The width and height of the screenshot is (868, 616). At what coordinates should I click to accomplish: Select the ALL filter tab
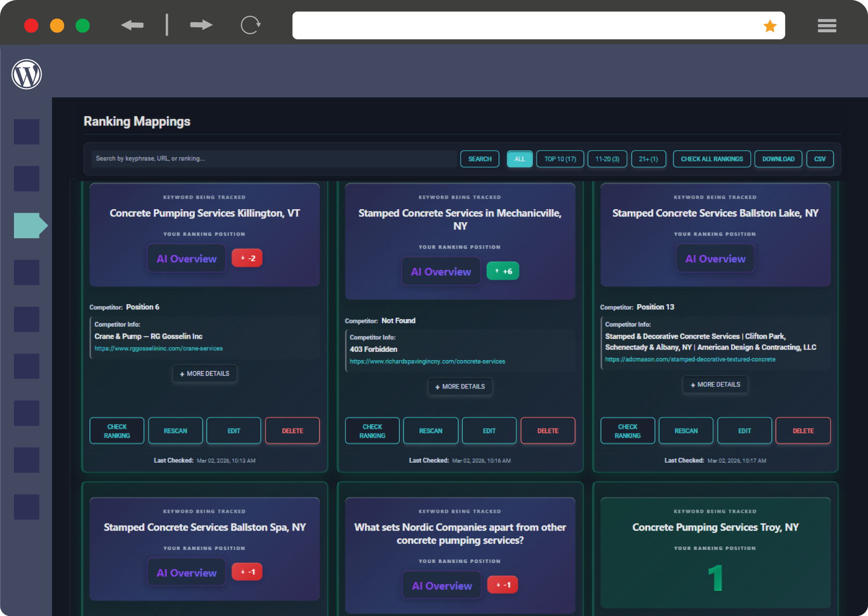pyautogui.click(x=519, y=159)
